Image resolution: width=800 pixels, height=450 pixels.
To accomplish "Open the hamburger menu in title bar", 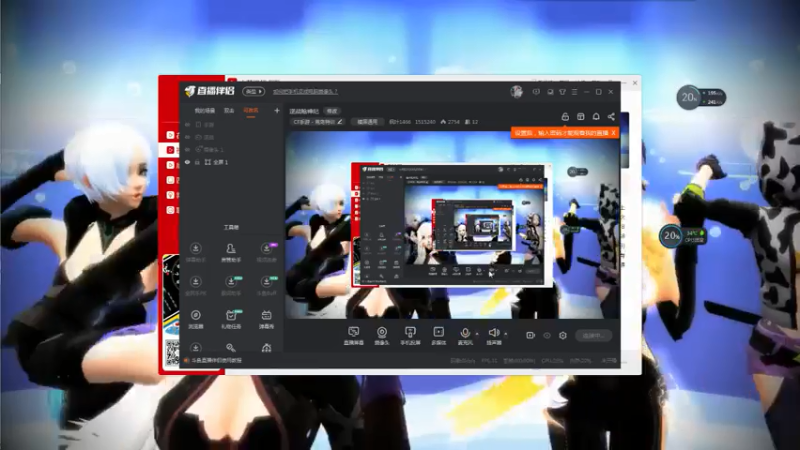I will 574,92.
